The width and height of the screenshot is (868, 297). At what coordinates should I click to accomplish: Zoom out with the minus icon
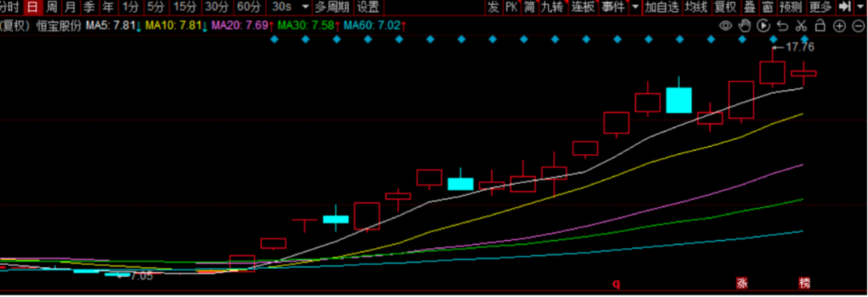tap(858, 26)
